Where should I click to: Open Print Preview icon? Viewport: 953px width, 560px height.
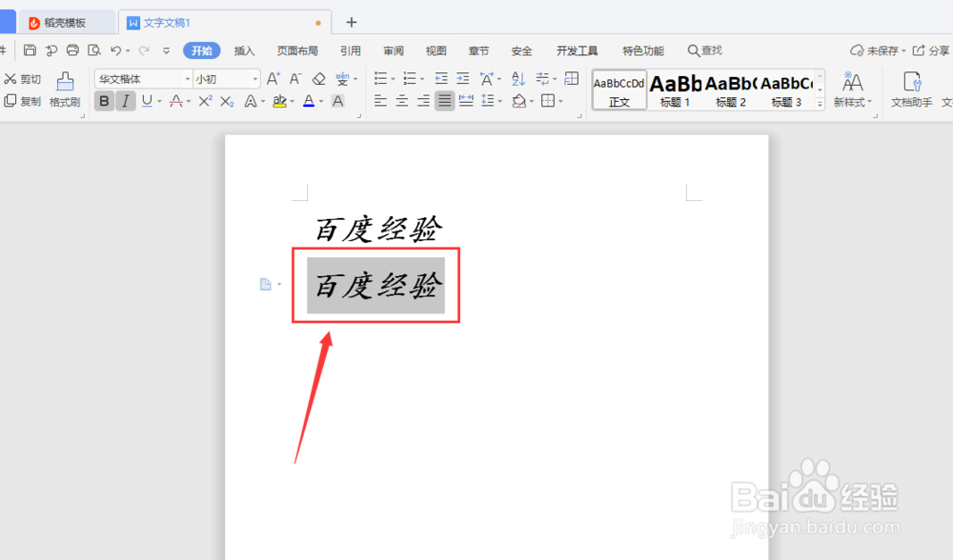[93, 50]
